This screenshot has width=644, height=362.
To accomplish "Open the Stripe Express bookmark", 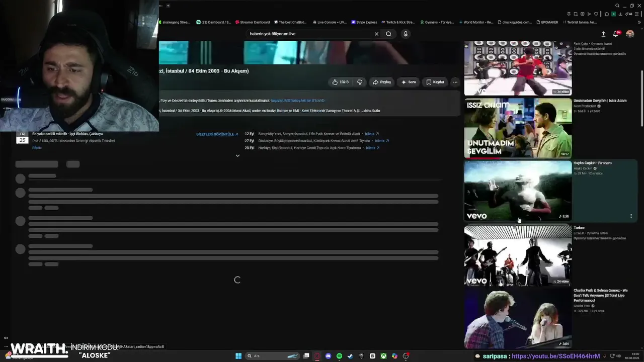I will click(364, 22).
